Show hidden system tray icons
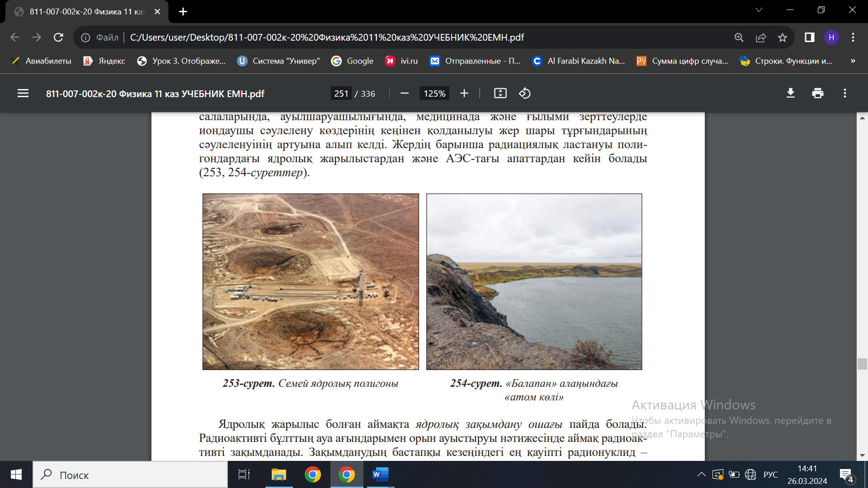The image size is (868, 488). 701,474
